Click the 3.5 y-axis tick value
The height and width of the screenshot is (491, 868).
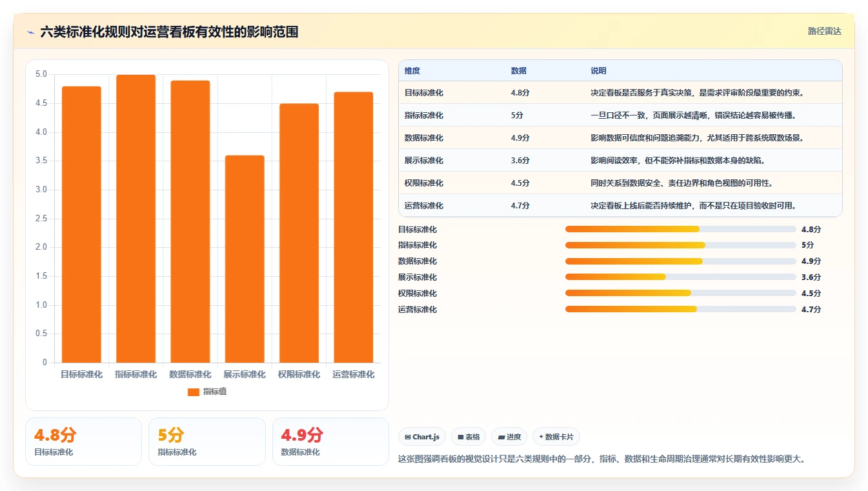point(41,161)
